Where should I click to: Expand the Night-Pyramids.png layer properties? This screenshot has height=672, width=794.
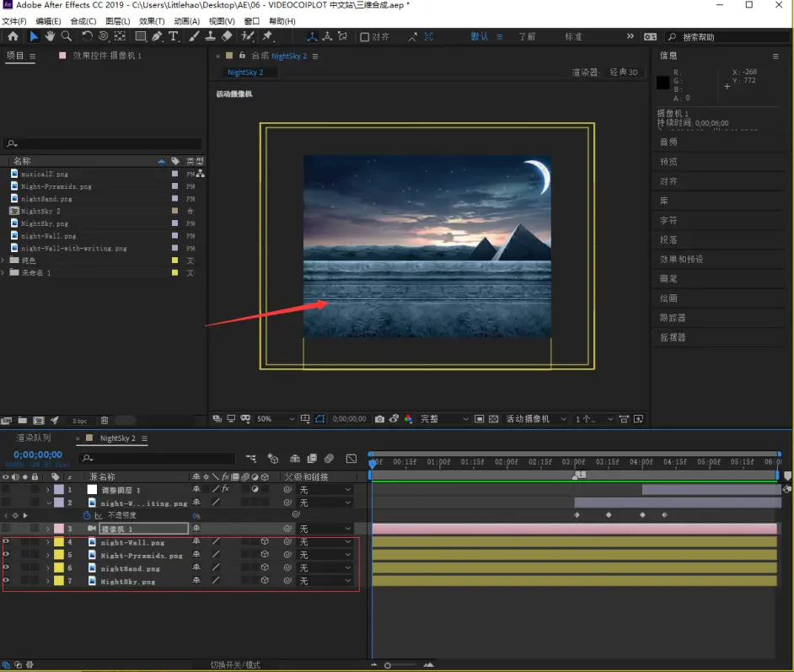[48, 556]
